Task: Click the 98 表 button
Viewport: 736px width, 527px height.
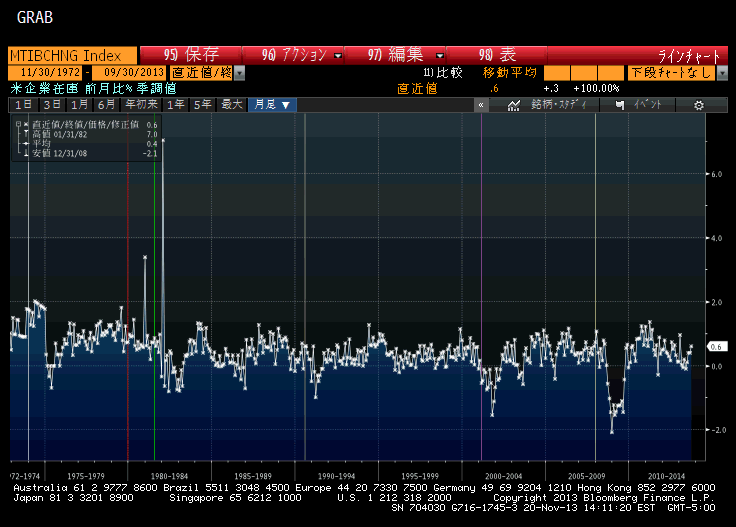Action: (x=497, y=55)
